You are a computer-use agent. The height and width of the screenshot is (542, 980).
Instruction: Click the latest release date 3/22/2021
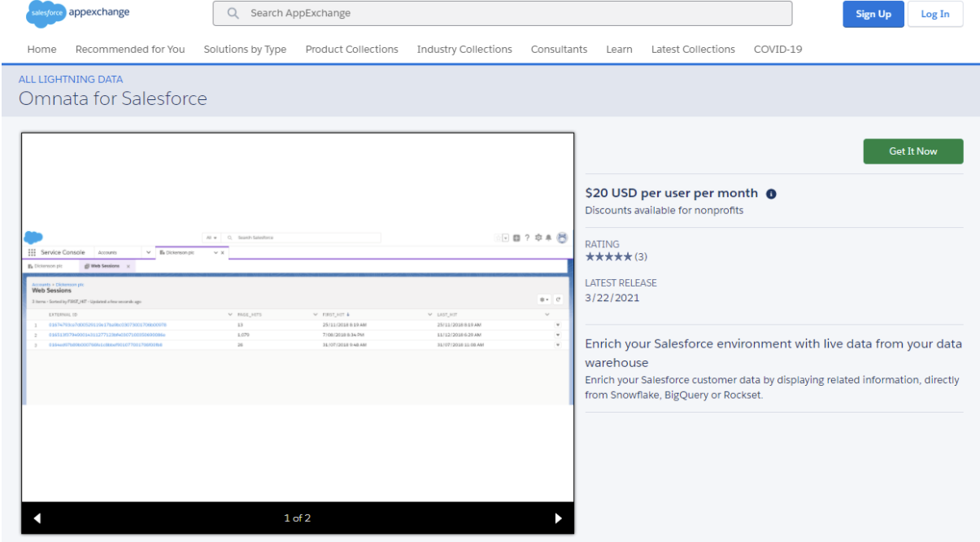(612, 298)
